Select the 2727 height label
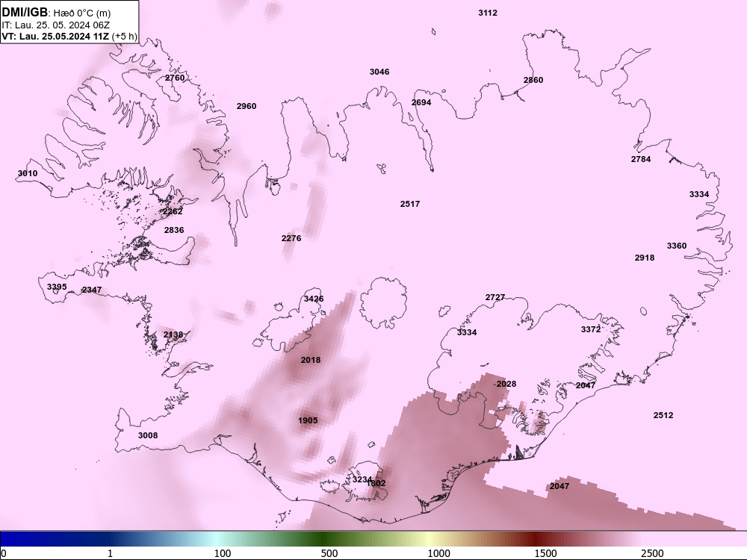The image size is (747, 560). [x=495, y=297]
